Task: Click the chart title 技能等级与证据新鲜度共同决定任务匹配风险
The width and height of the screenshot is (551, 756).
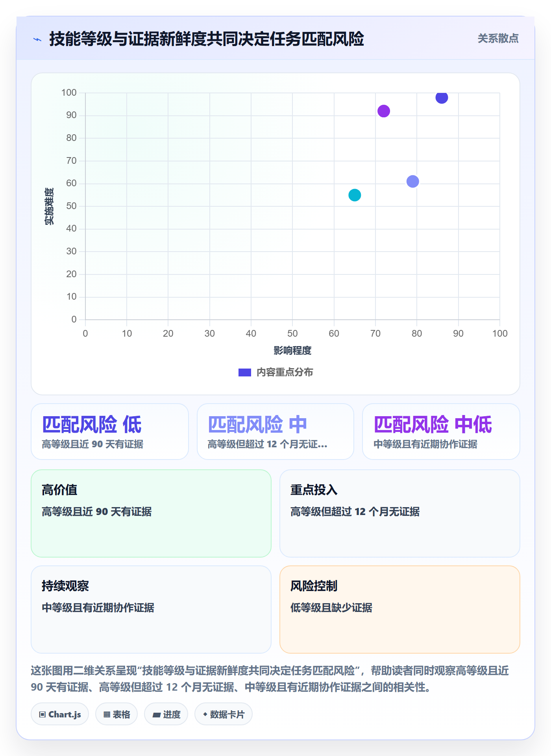Action: pos(207,39)
